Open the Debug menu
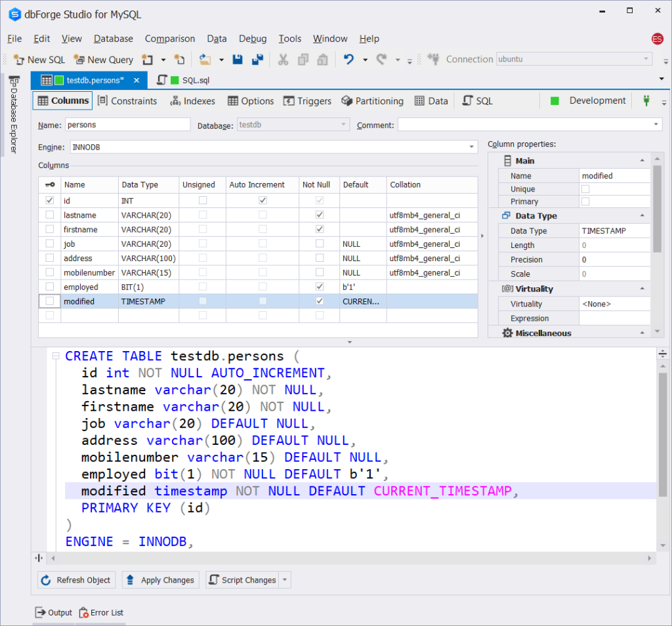The height and width of the screenshot is (626, 672). (x=253, y=39)
